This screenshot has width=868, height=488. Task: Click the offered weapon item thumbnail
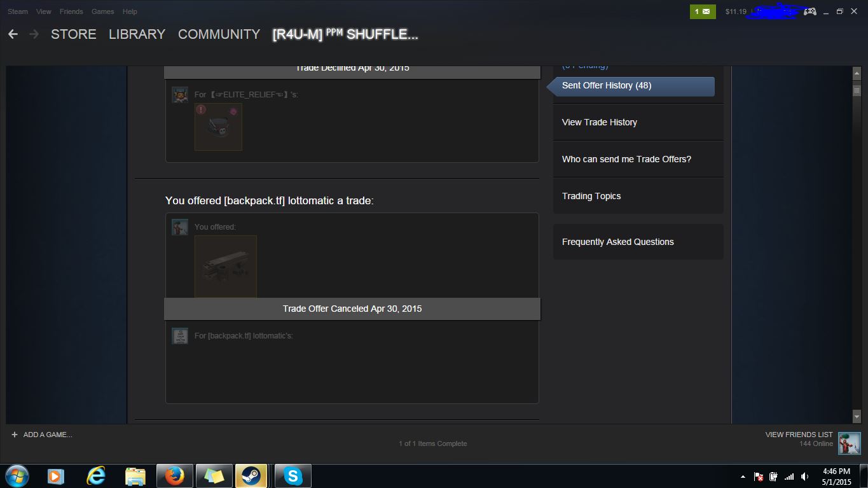[x=226, y=267]
